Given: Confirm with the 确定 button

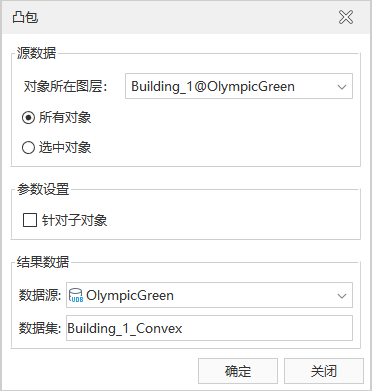Looking at the screenshot, I should click(x=238, y=371).
